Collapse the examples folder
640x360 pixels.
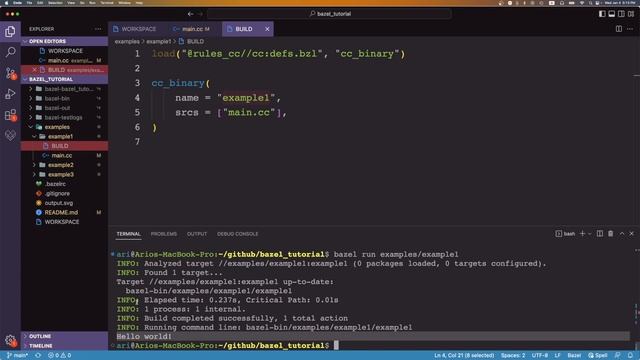pyautogui.click(x=64, y=127)
